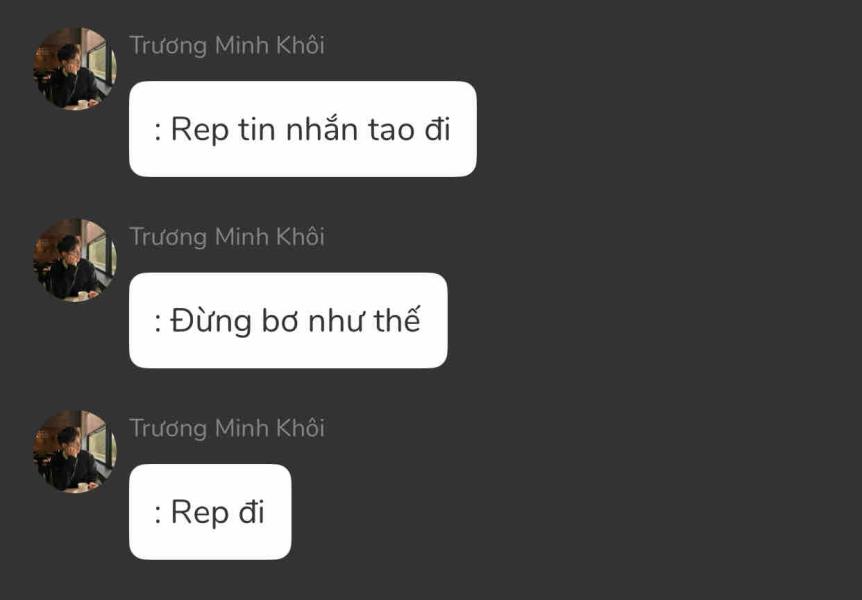Click the first message's sender name label

[x=227, y=45]
